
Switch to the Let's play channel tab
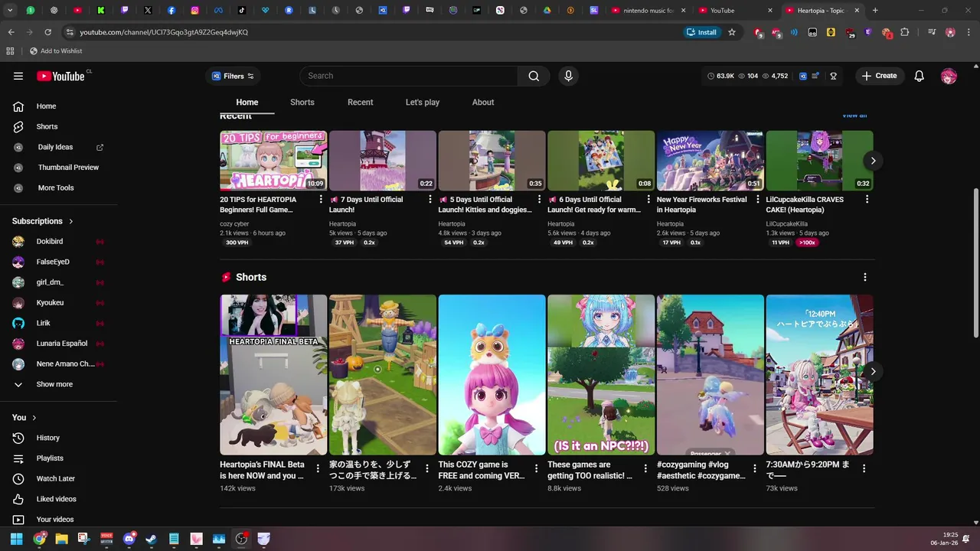click(x=423, y=102)
